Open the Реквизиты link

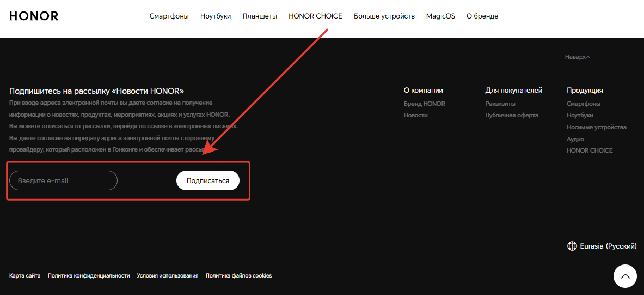tap(500, 104)
